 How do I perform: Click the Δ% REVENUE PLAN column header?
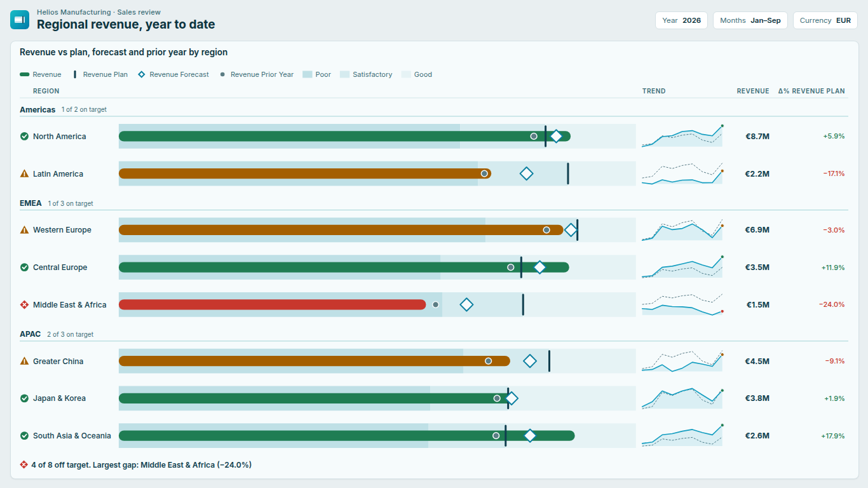(x=811, y=91)
